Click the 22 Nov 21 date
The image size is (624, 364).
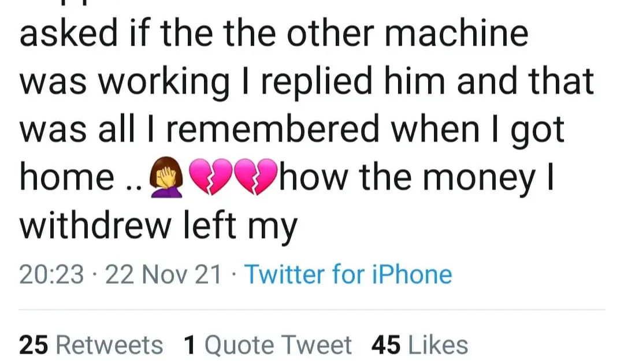coord(165,274)
